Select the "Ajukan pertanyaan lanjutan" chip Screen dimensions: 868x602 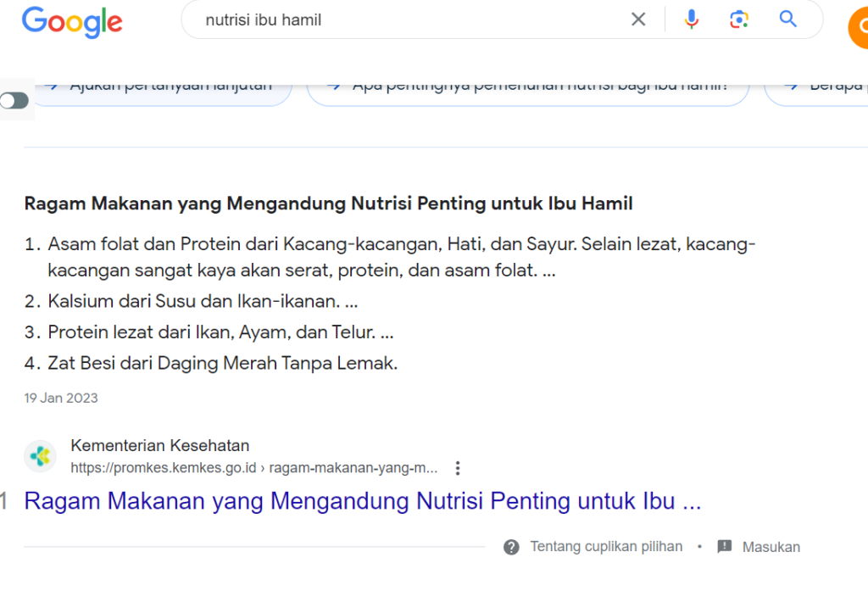[163, 93]
